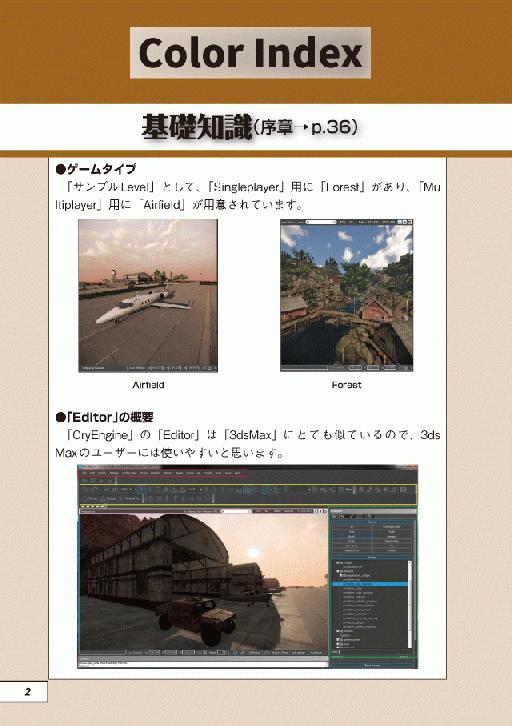Toggle the AI/Physics button in the viewport status bar

(x=254, y=652)
